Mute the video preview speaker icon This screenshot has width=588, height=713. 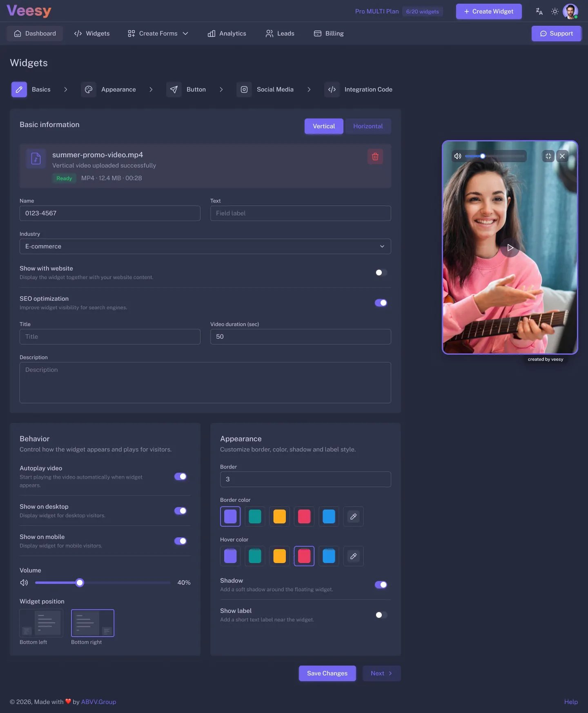pos(458,156)
